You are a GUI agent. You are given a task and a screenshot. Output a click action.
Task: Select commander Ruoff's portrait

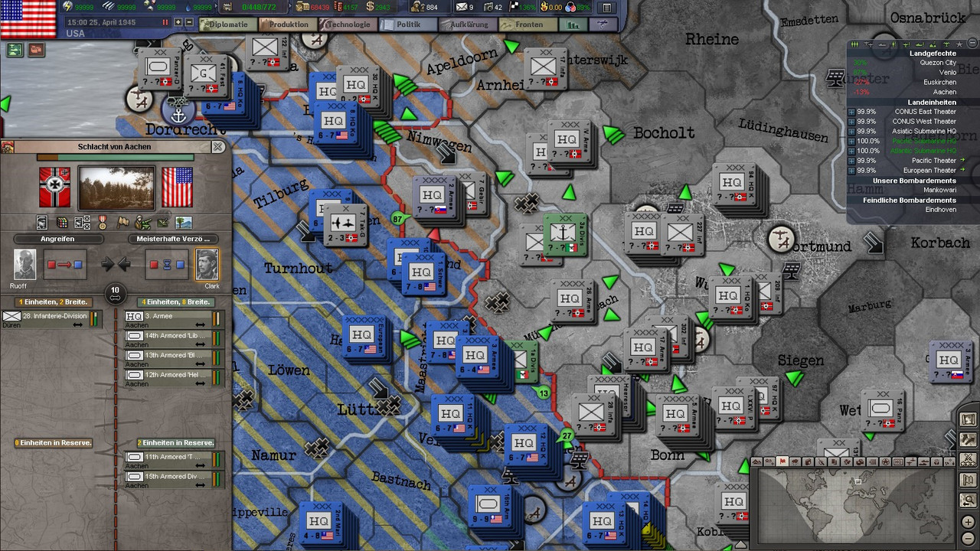(24, 264)
